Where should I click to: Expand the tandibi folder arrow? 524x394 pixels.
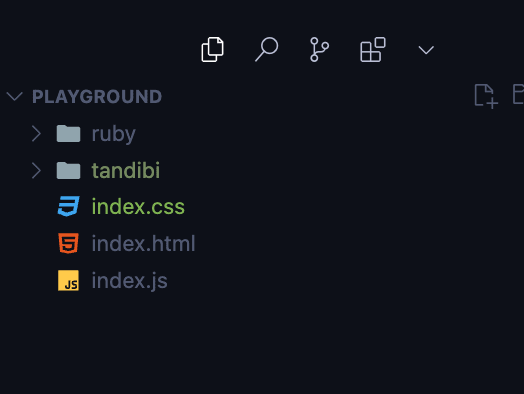(x=36, y=170)
